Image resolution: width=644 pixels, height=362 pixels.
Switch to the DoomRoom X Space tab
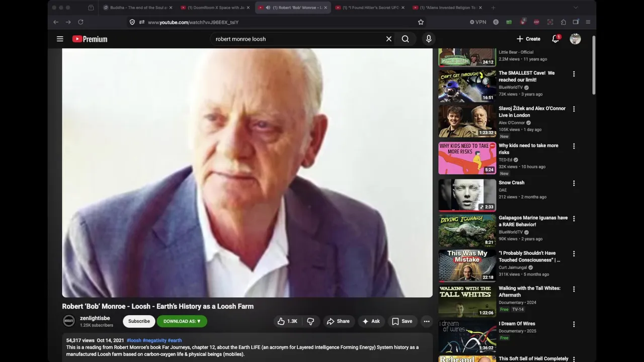click(216, 8)
